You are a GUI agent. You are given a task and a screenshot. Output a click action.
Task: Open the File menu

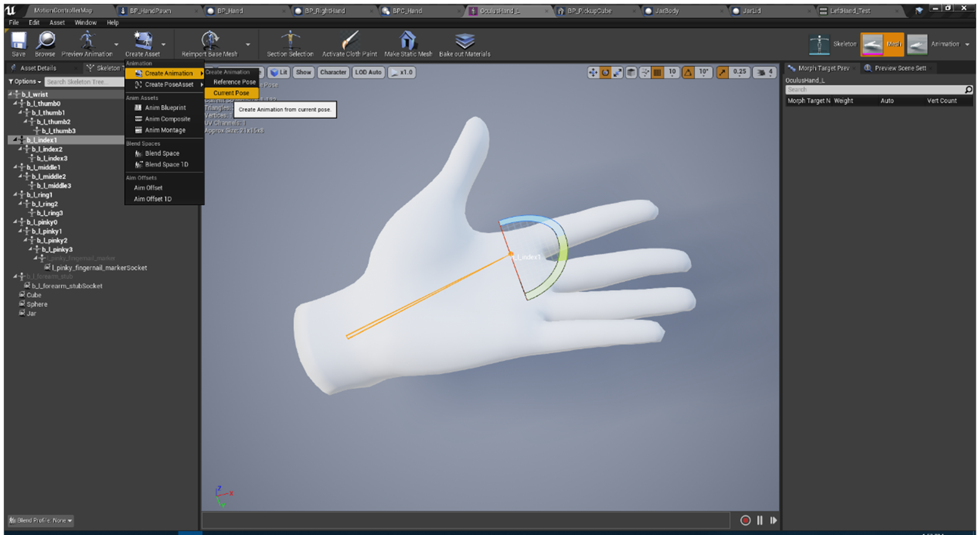click(14, 23)
